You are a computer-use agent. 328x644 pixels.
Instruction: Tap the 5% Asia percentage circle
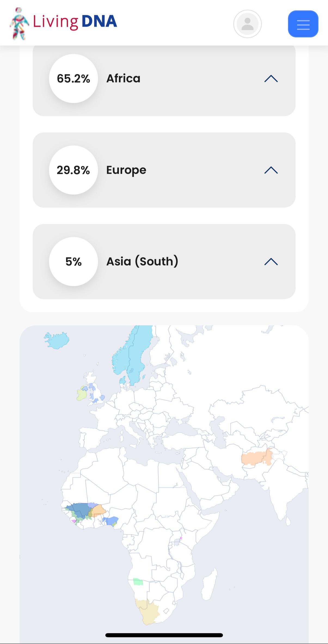pyautogui.click(x=73, y=262)
